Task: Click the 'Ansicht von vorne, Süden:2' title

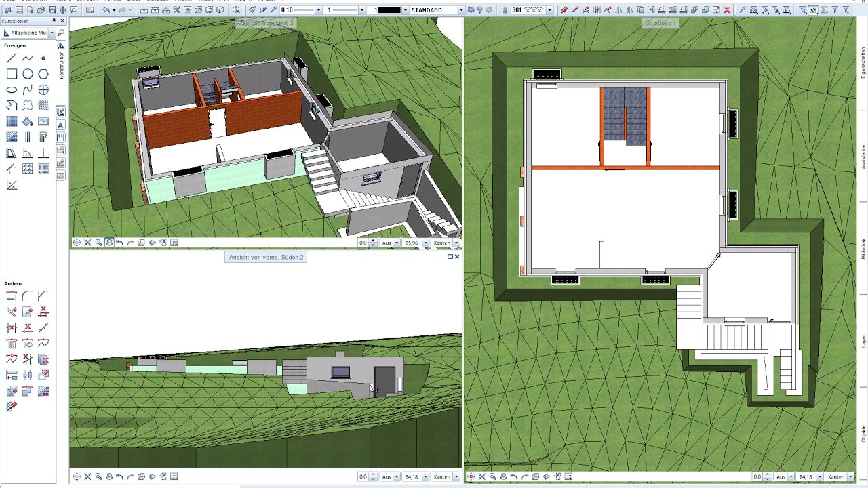Action: point(267,257)
